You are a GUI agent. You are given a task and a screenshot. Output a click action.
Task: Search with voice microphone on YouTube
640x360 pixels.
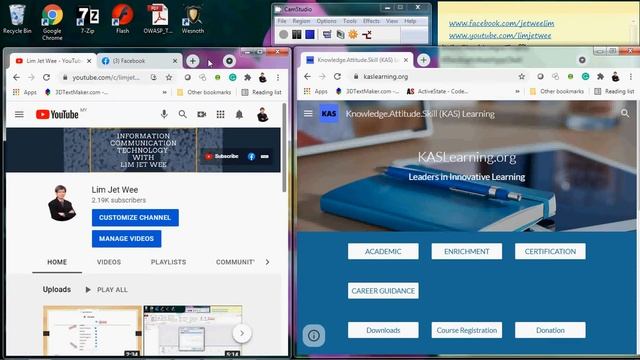pyautogui.click(x=164, y=114)
